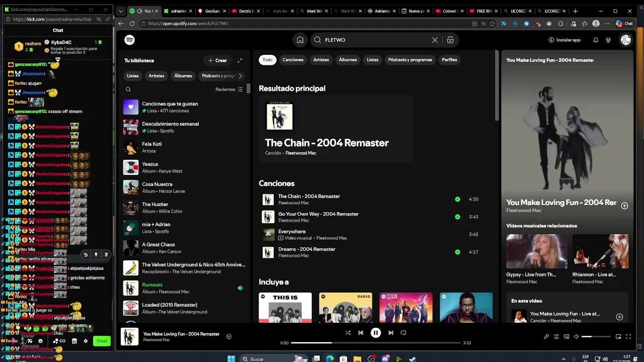Open Steam from the taskbar

click(412, 359)
